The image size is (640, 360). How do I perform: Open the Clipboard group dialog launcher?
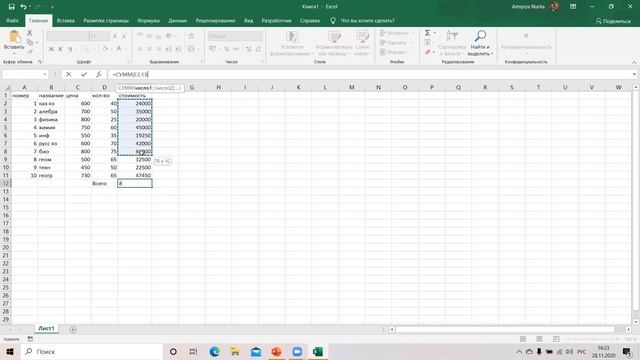click(40, 62)
